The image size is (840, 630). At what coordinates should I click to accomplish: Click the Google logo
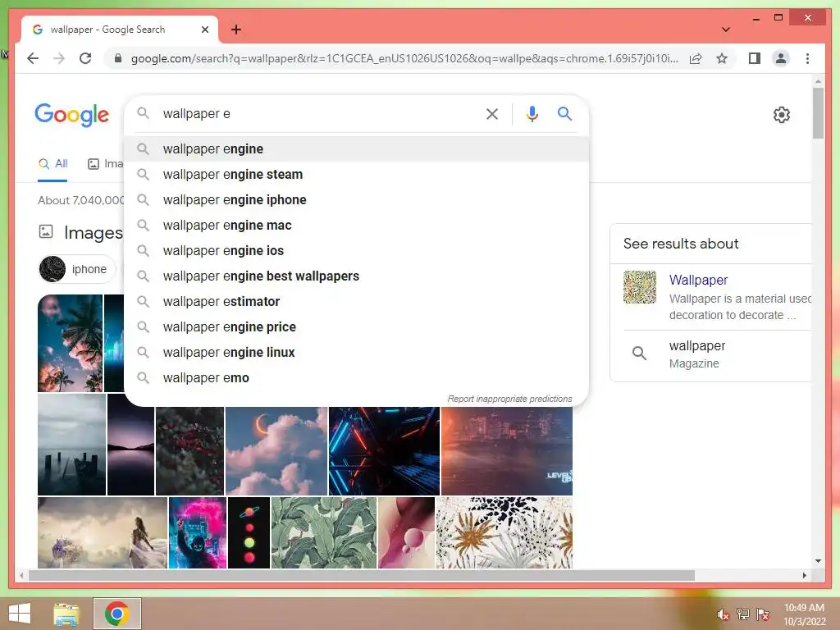click(x=72, y=115)
